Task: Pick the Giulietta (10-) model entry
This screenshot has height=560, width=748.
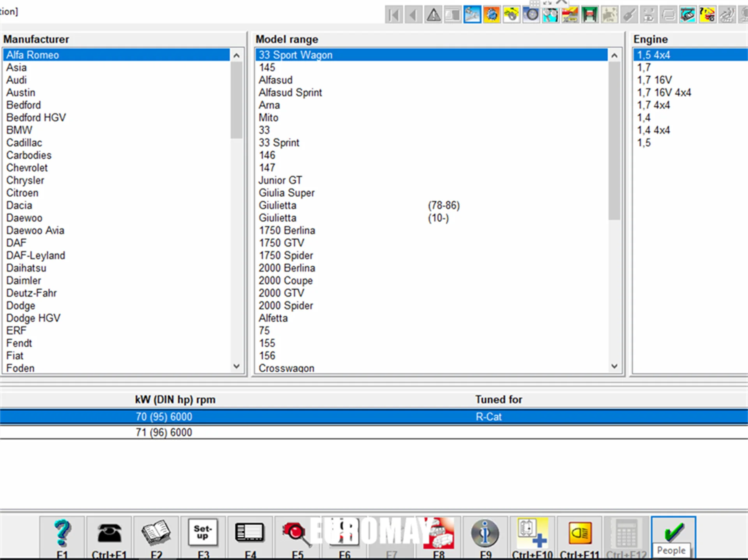Action: pyautogui.click(x=277, y=218)
